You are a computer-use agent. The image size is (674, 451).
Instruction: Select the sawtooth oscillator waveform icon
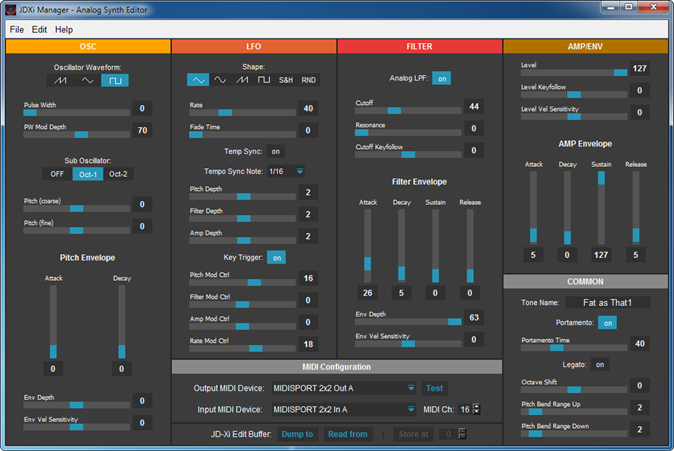(x=61, y=80)
